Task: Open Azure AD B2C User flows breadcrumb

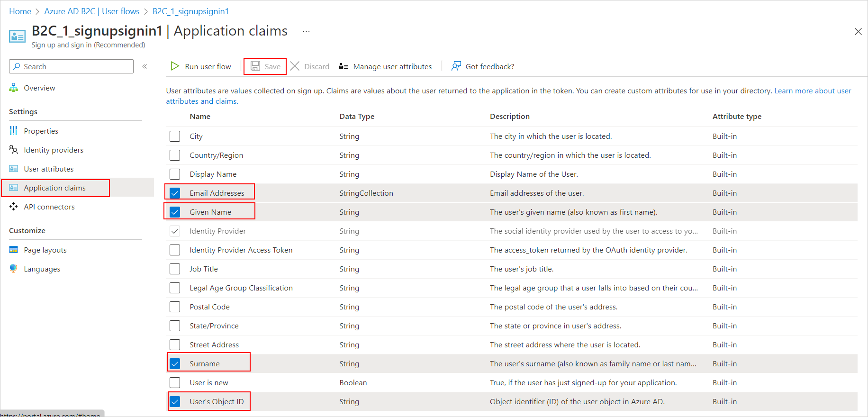Action: [92, 11]
